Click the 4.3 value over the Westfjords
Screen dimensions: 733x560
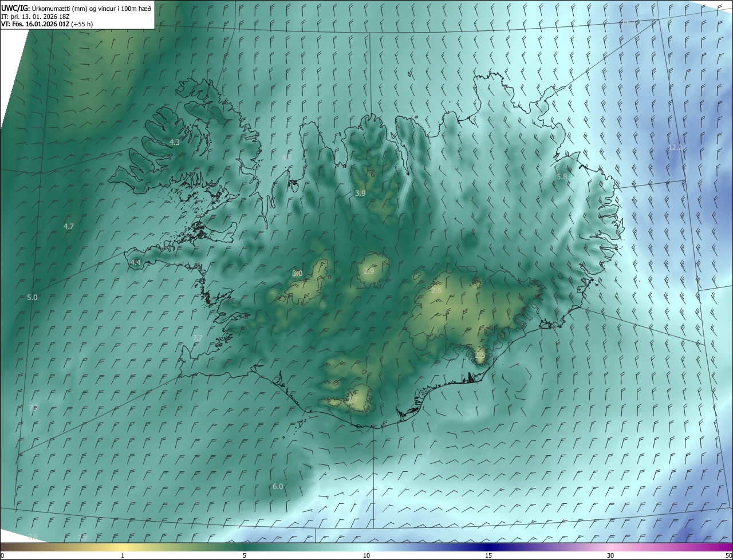pyautogui.click(x=175, y=142)
